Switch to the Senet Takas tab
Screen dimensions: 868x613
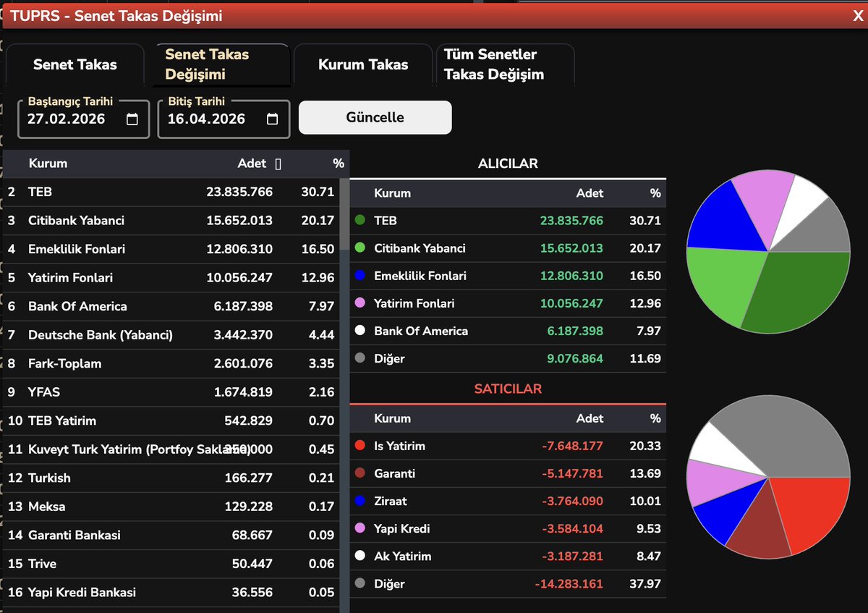click(75, 64)
